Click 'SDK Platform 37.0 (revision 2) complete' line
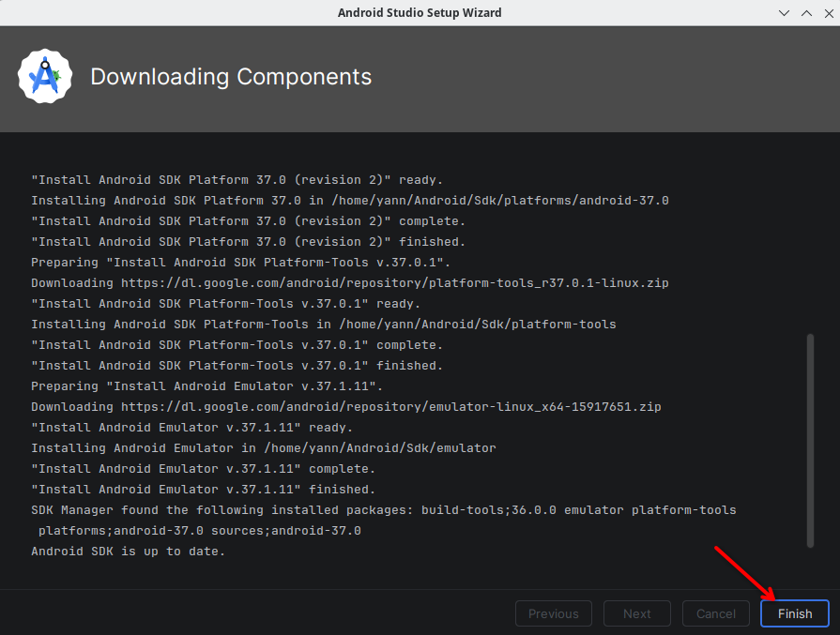Viewport: 840px width, 635px height. click(x=248, y=221)
